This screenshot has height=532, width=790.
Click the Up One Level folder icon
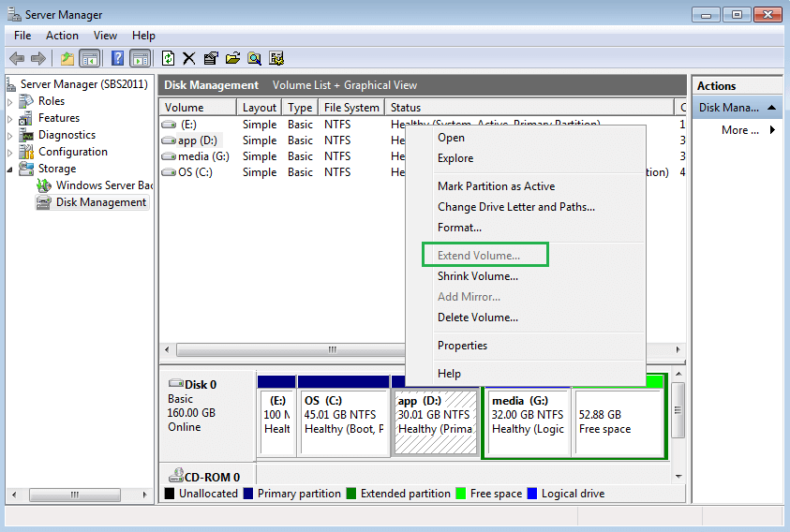coord(67,58)
